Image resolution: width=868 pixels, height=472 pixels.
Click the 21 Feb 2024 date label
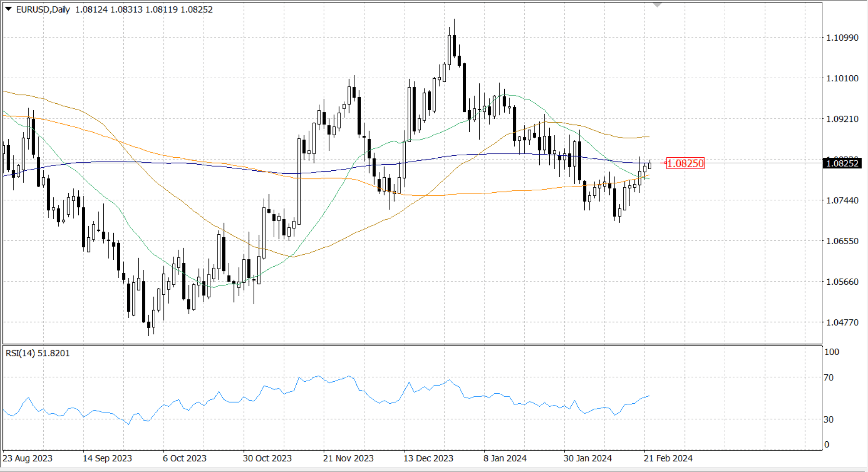(x=668, y=458)
